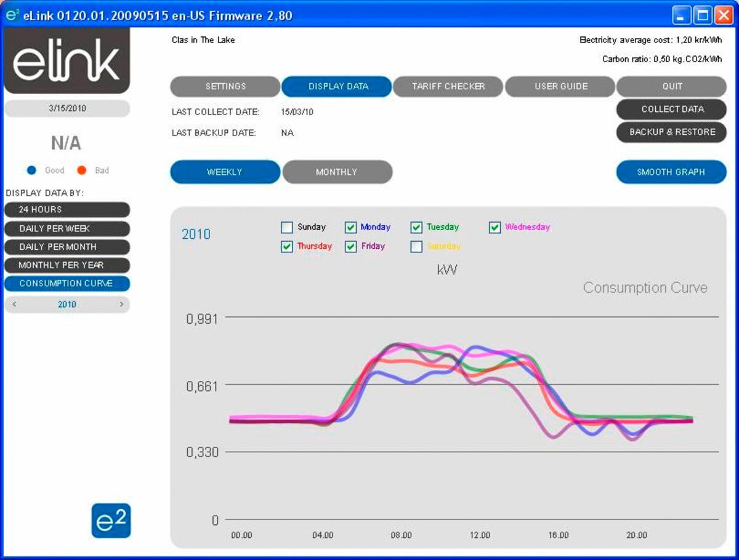
Task: Click the Backup & Restore button
Action: tap(672, 132)
